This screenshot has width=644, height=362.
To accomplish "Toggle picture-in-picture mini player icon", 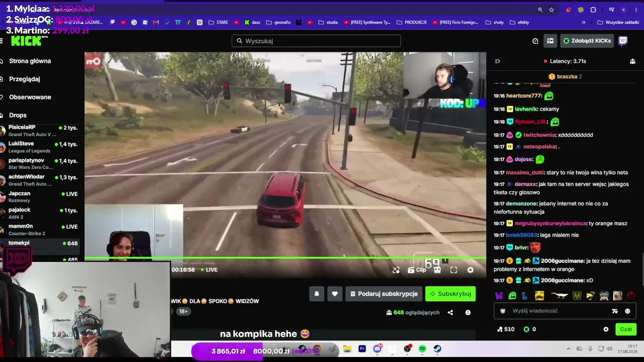I will [396, 270].
